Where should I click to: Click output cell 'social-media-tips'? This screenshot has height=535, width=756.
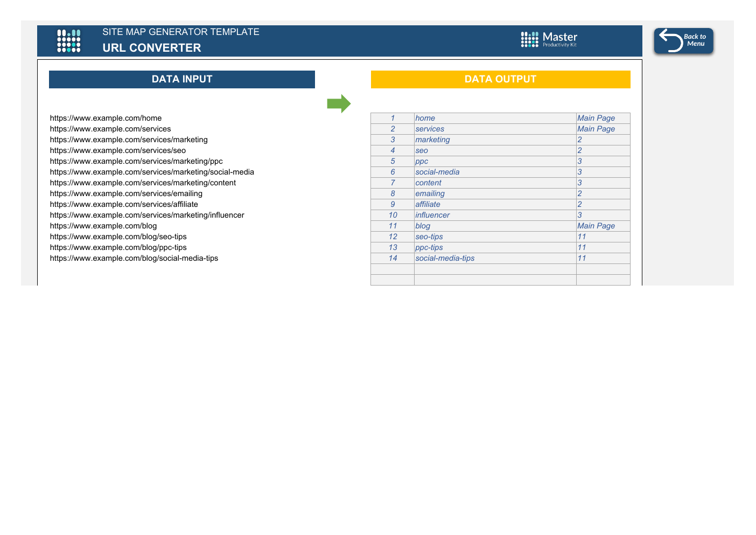tap(495, 258)
